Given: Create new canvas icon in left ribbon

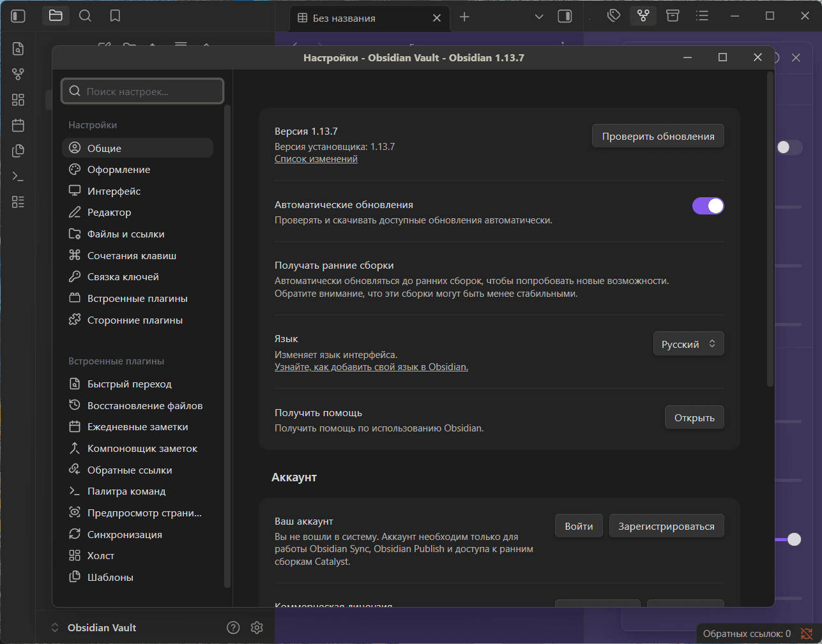Looking at the screenshot, I should (18, 100).
